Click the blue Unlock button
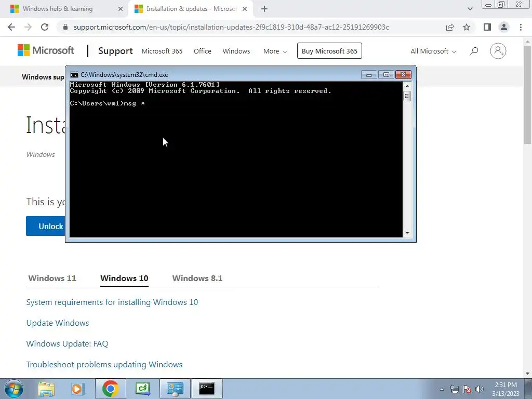532x399 pixels. point(46,226)
